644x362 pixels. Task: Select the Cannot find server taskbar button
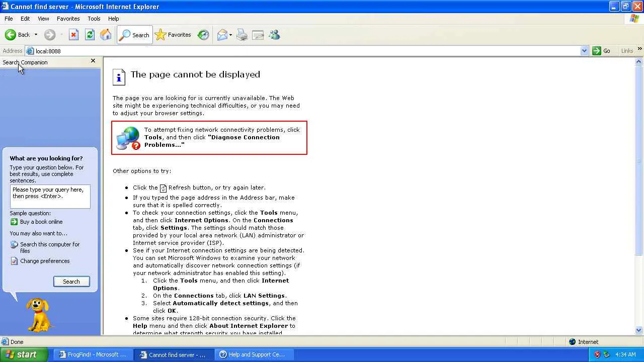[x=174, y=354]
